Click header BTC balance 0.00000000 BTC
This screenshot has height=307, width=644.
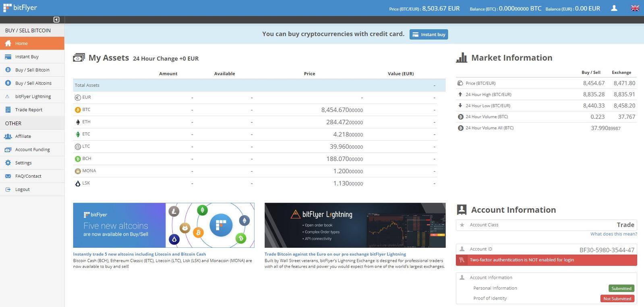click(520, 8)
